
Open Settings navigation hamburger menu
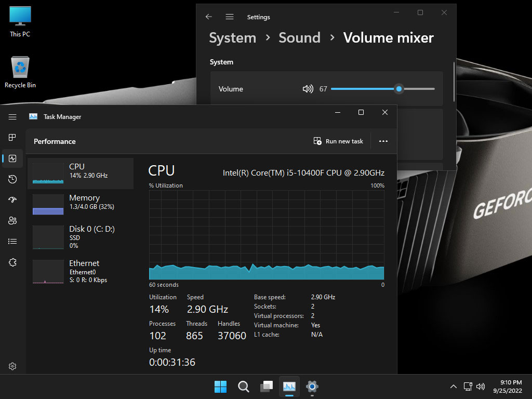230,17
